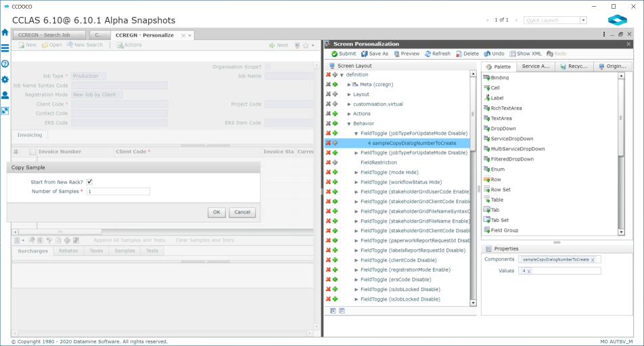Click green add icon beside Actions node

tap(335, 114)
